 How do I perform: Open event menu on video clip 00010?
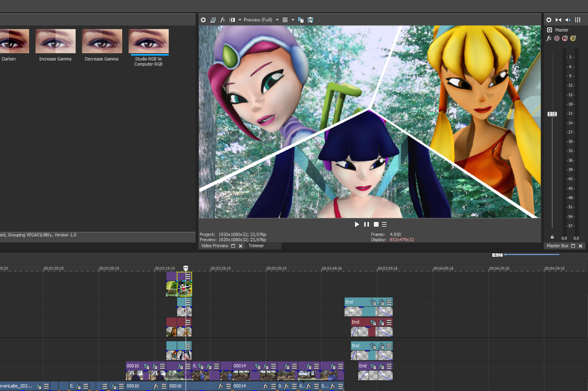tap(162, 366)
